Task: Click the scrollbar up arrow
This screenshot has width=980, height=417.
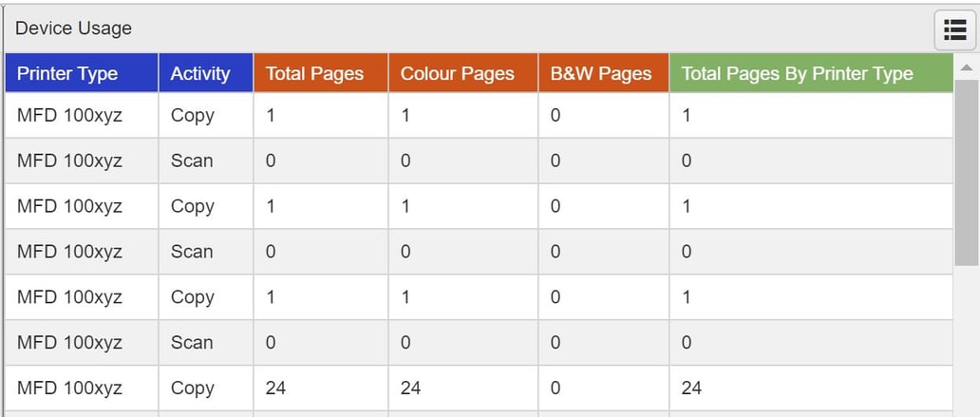Action: coord(966,68)
